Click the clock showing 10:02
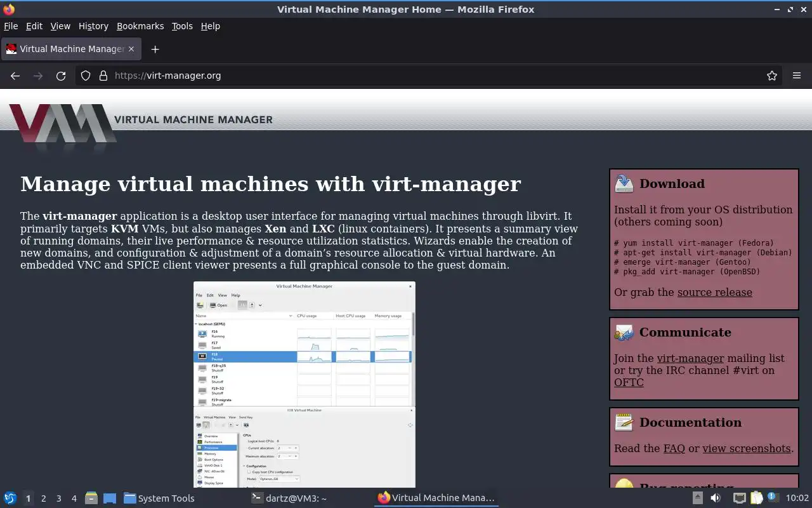Image resolution: width=812 pixels, height=508 pixels. point(797,498)
